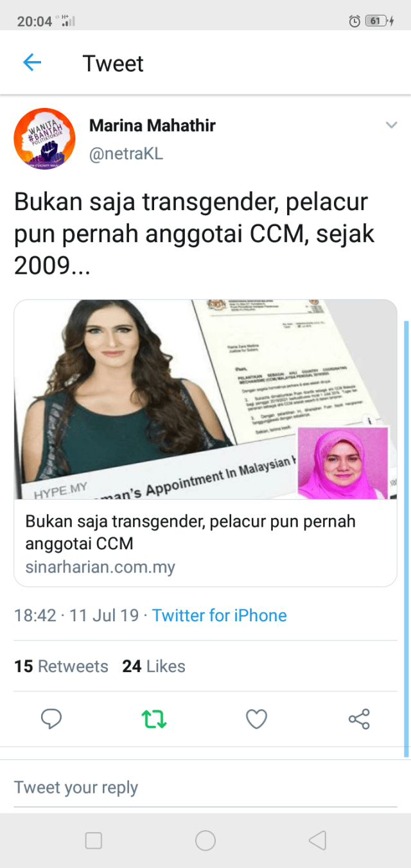Open the sinarharian.com.my link card title

tap(191, 533)
